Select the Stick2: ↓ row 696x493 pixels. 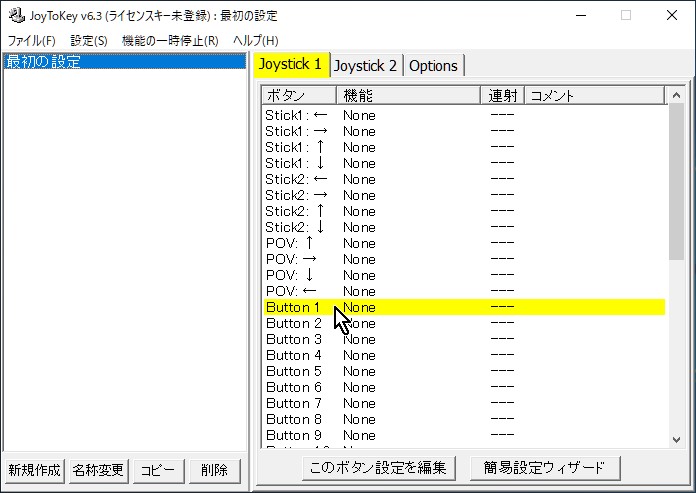point(464,227)
